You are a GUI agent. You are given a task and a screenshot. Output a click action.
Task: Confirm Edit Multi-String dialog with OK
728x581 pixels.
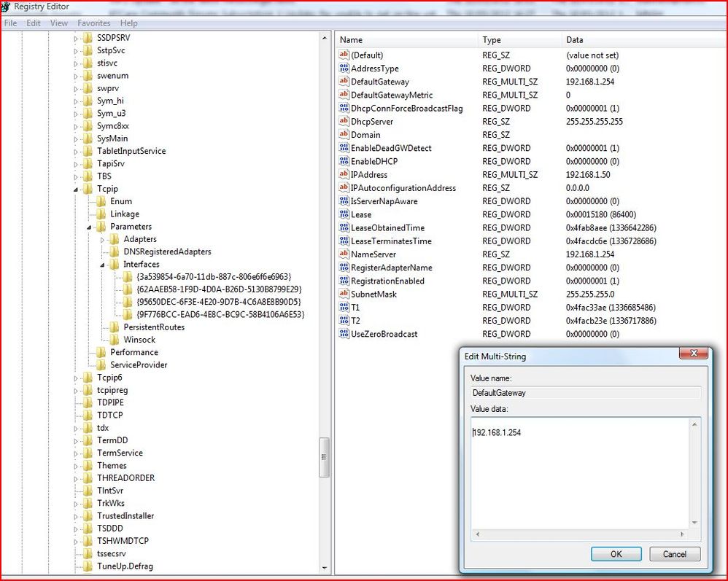pos(616,553)
